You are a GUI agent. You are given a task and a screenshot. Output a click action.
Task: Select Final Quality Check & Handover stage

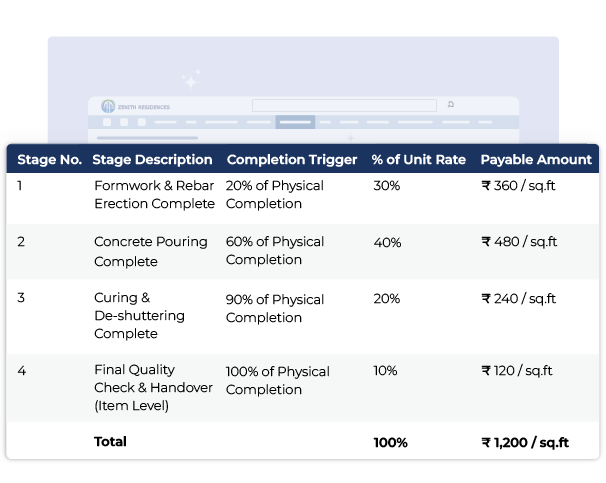pos(152,388)
